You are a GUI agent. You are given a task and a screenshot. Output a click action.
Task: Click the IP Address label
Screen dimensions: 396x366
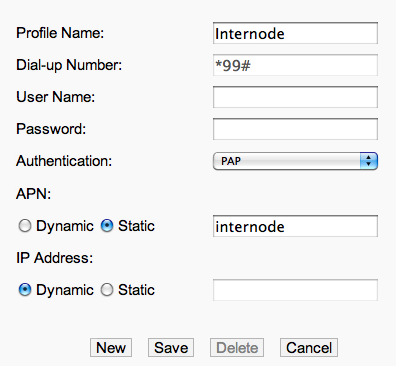click(54, 258)
